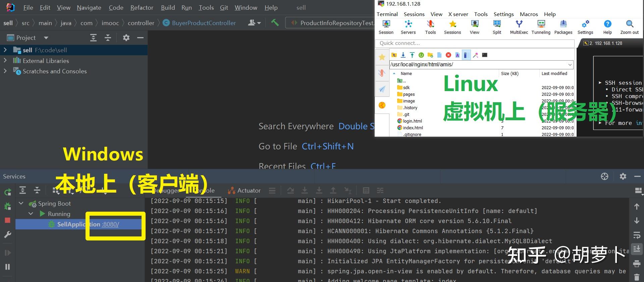Click the red delete icon in SFTP toolbar
The width and height of the screenshot is (644, 282).
(x=448, y=55)
